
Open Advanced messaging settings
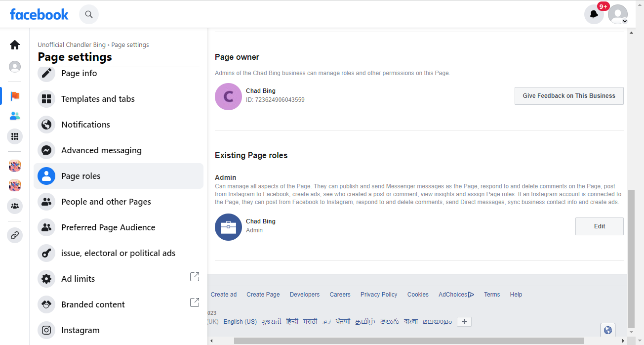tap(101, 150)
